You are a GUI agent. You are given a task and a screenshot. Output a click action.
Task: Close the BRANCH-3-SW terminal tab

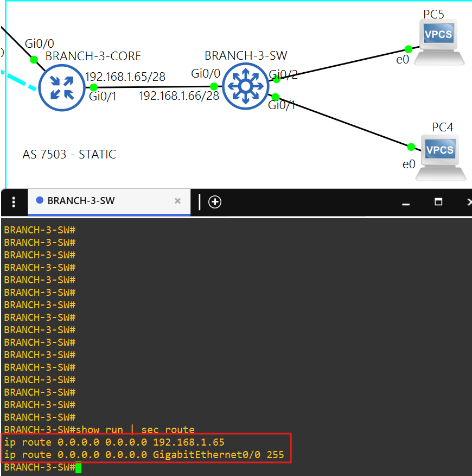177,201
